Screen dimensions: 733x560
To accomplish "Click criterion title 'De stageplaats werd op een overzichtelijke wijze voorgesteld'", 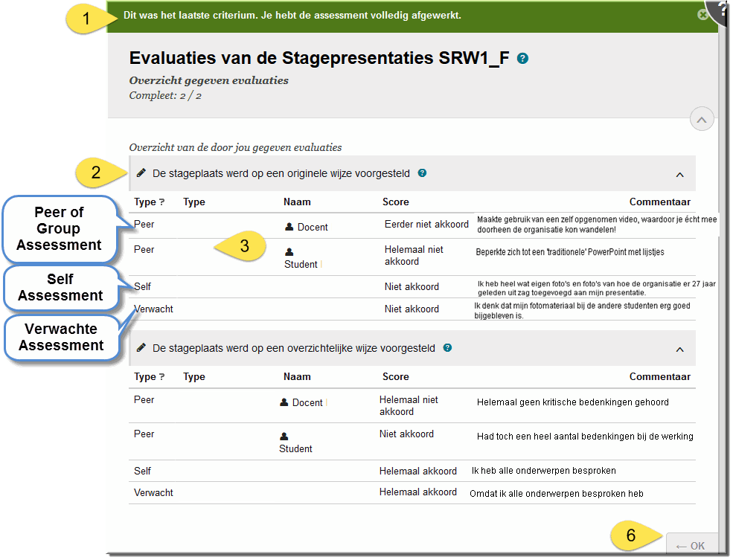I will point(294,348).
